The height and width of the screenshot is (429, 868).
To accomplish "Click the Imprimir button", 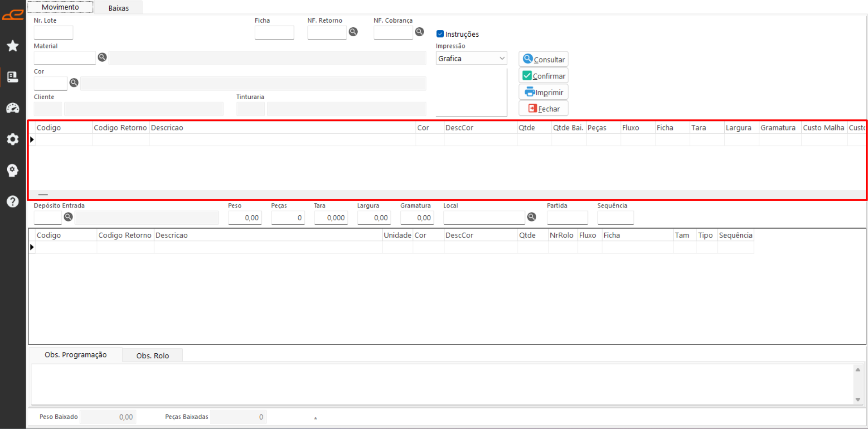I will [543, 92].
